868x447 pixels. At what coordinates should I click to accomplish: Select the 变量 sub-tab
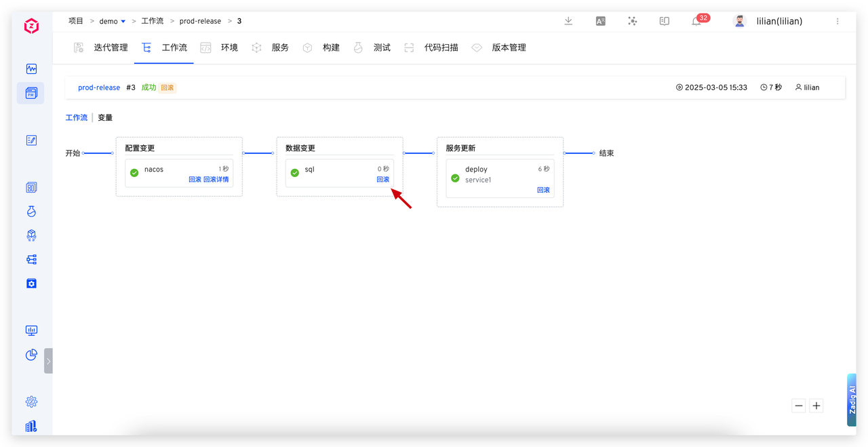pos(105,117)
